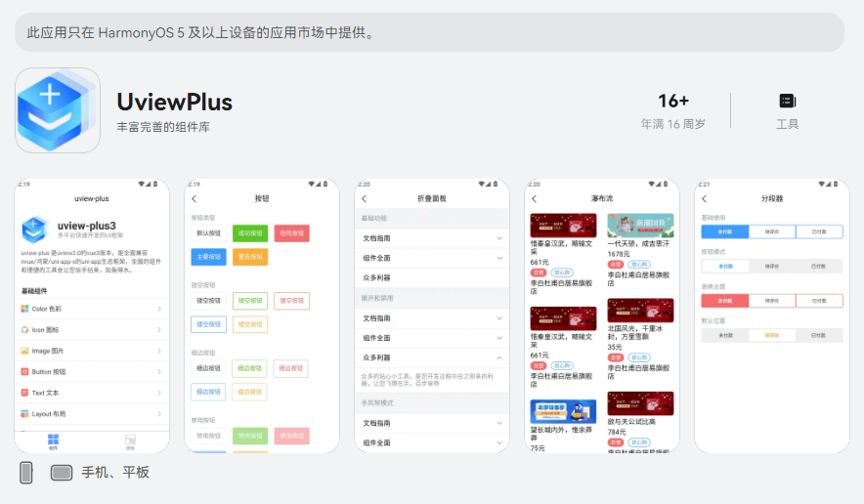Select 已付款 segment under 基础使用

pos(818,231)
